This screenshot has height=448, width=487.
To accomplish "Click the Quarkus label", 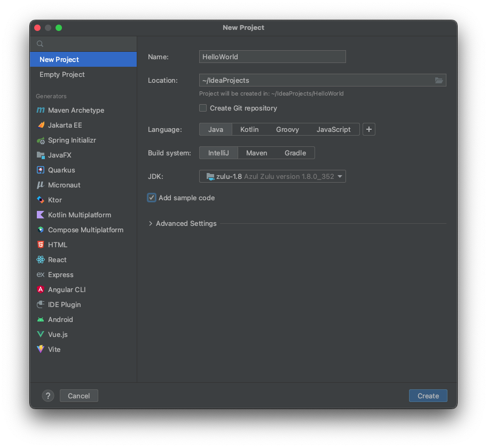I will [61, 170].
